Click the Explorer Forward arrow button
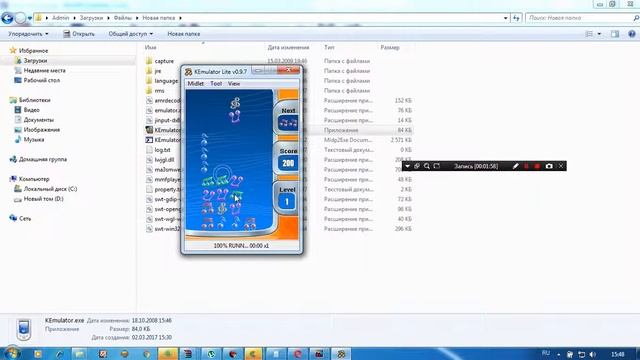640x360 pixels. pyautogui.click(x=20, y=18)
